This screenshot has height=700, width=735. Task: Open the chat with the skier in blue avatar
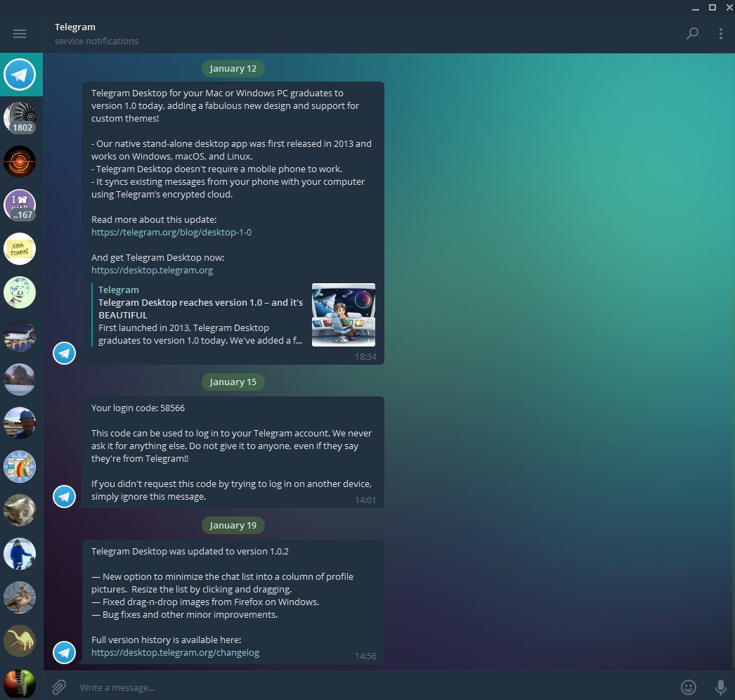[20, 555]
